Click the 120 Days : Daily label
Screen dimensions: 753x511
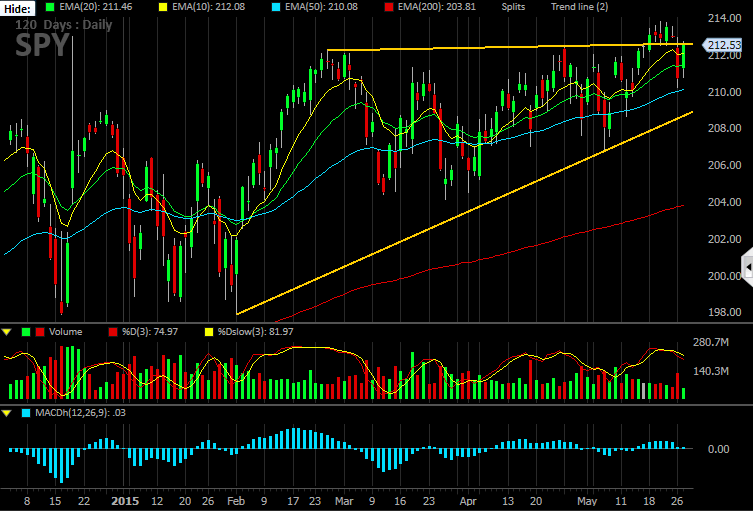pos(63,24)
